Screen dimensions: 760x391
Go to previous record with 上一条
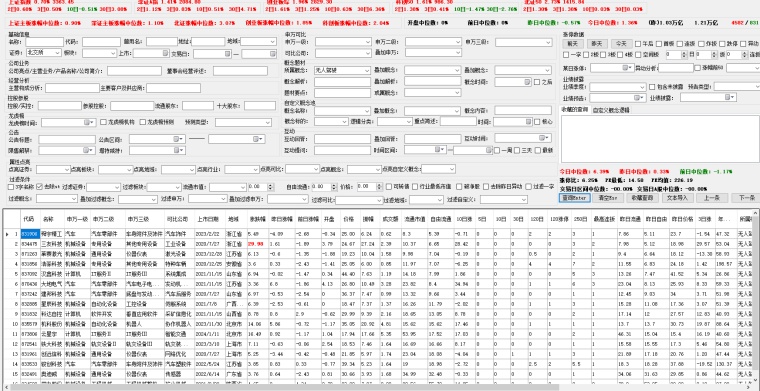711,198
